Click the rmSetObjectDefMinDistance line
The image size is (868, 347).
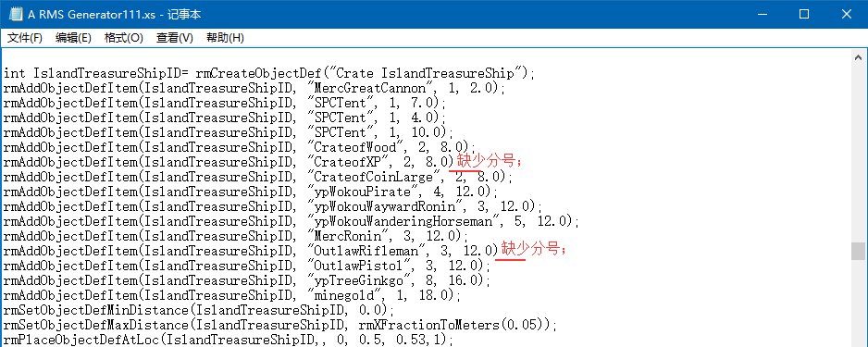click(x=199, y=309)
